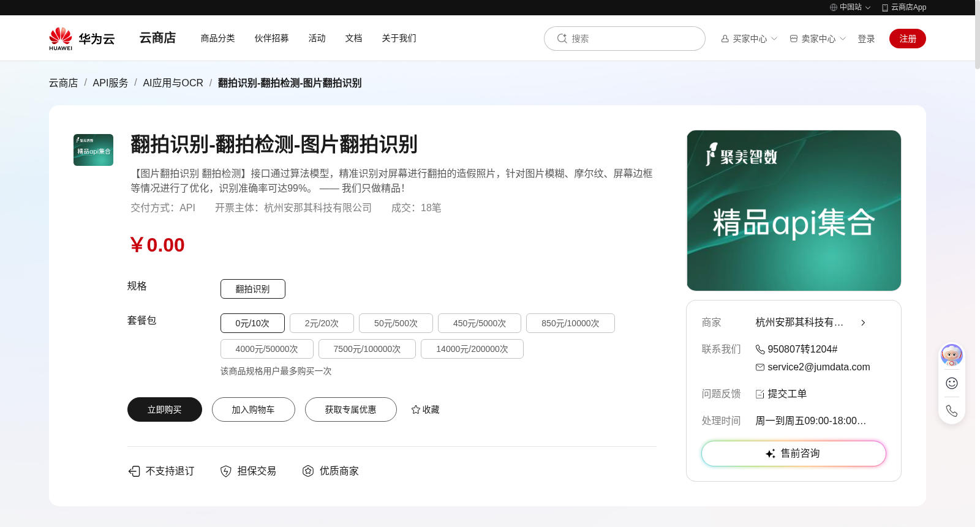Image resolution: width=980 pixels, height=527 pixels.
Task: Open the 活动 menu item
Action: 317,38
